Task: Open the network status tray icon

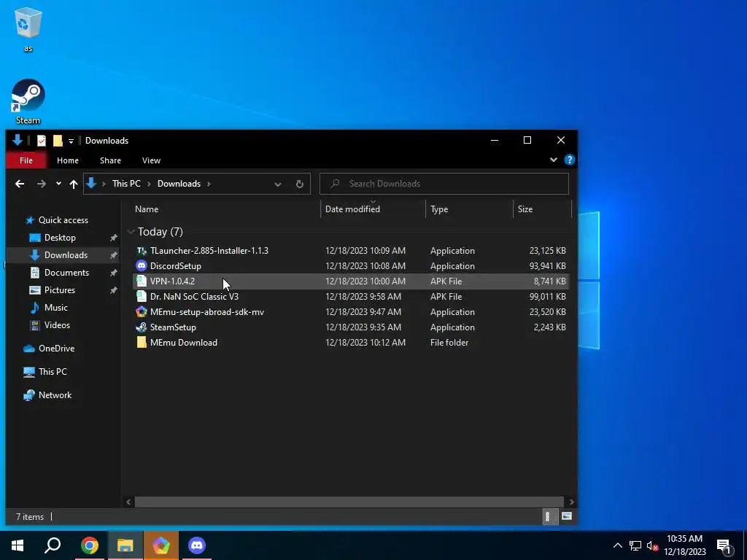Action: pos(635,545)
